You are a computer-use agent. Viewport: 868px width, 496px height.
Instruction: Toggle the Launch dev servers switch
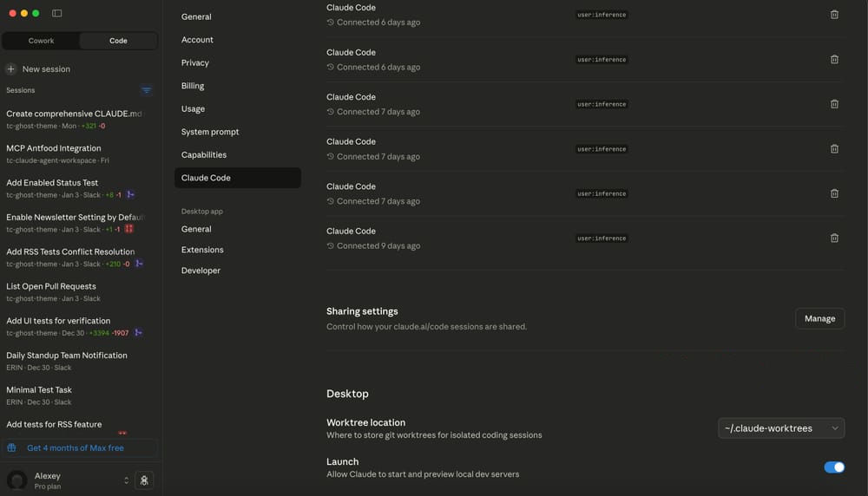coord(834,467)
